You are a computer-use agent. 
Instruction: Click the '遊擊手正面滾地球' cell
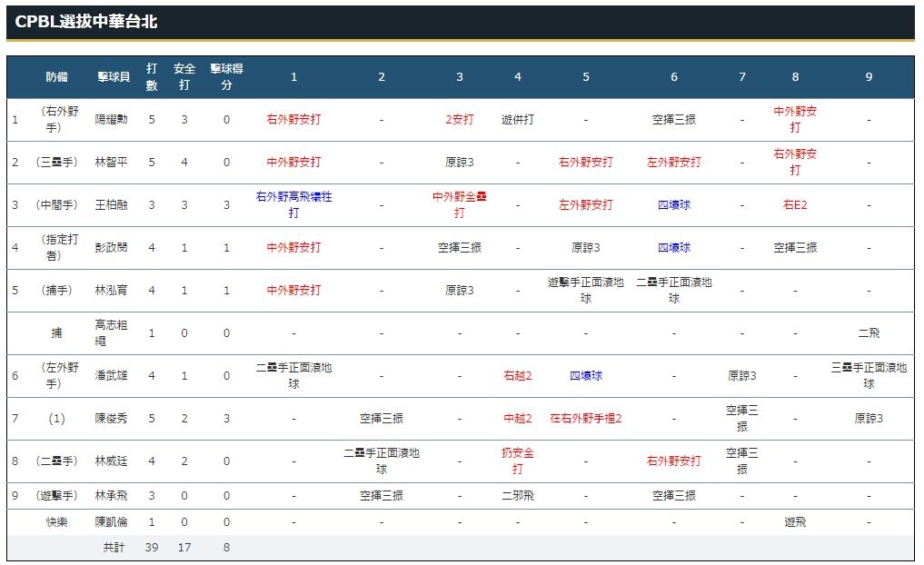(x=586, y=291)
